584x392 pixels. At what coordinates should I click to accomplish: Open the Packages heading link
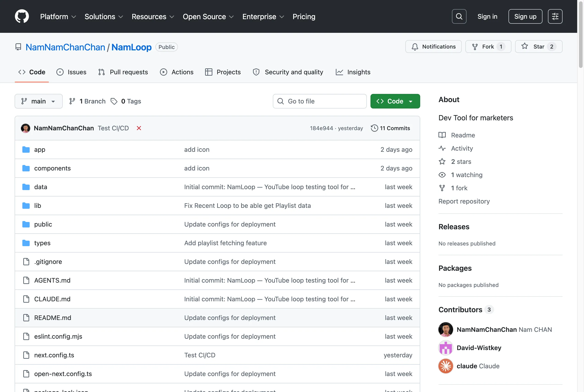click(455, 268)
